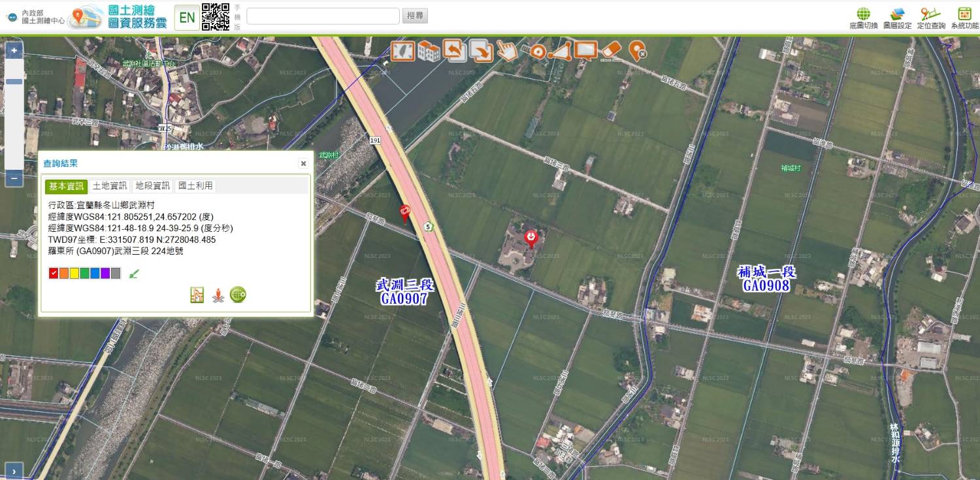Click the 搜尋 search button
The width and height of the screenshot is (980, 480).
(x=415, y=16)
